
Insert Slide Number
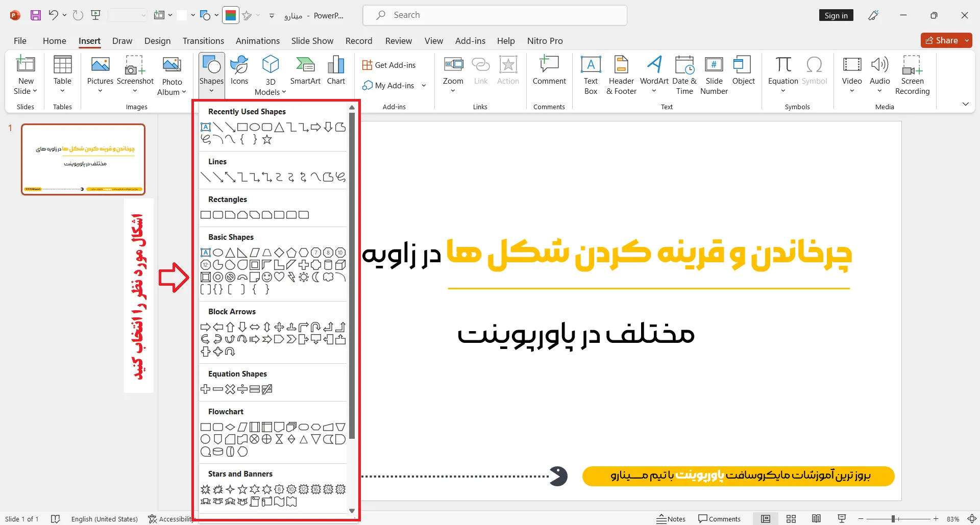click(x=714, y=76)
